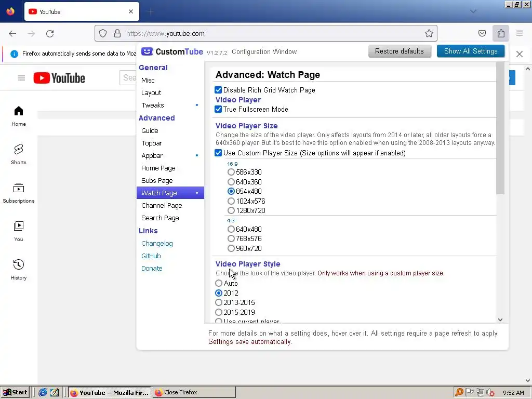Reload the YouTube page

[x=50, y=33]
